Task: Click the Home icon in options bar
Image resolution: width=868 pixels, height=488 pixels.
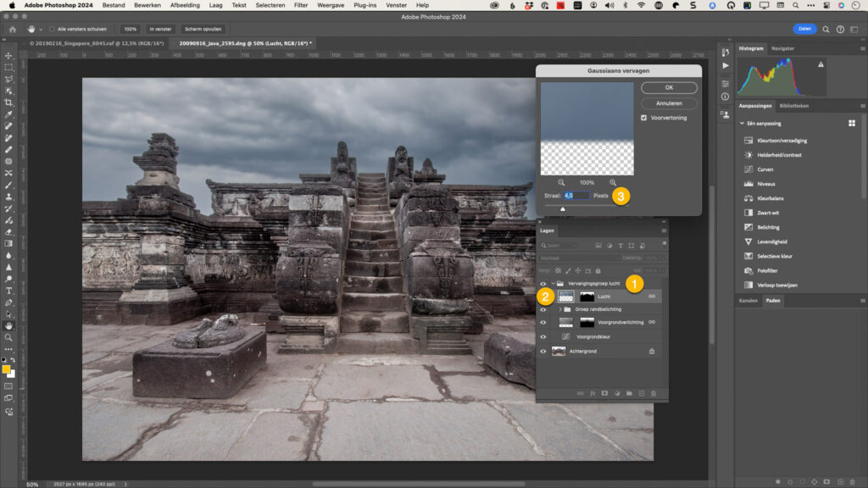Action: click(12, 30)
